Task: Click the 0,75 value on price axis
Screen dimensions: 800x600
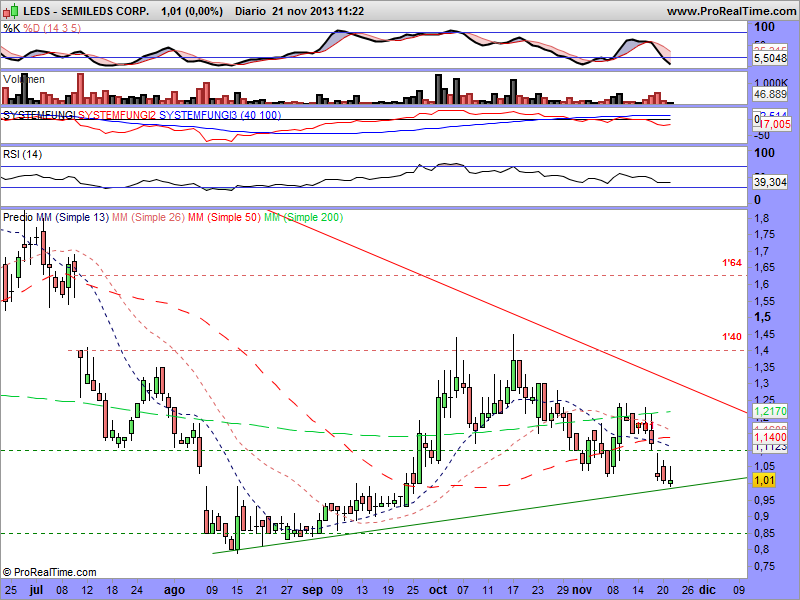Action: [764, 566]
